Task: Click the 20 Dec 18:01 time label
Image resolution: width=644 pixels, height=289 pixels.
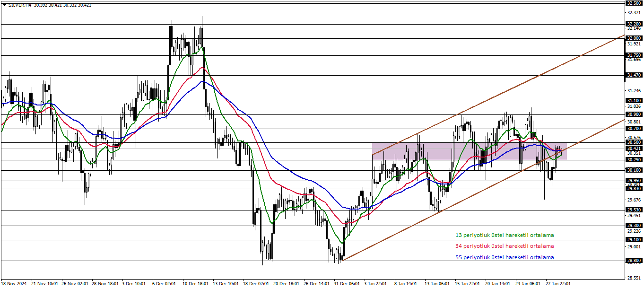Action: click(x=287, y=284)
